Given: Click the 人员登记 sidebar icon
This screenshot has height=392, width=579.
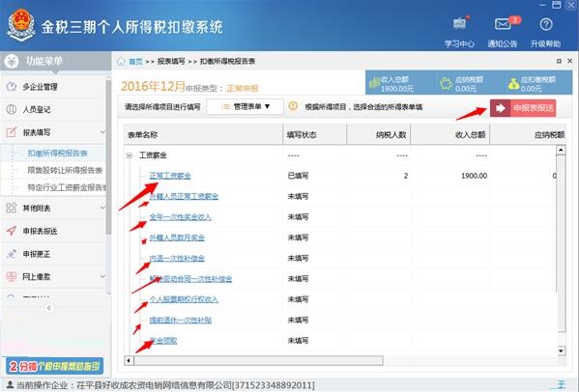Looking at the screenshot, I should tap(12, 109).
